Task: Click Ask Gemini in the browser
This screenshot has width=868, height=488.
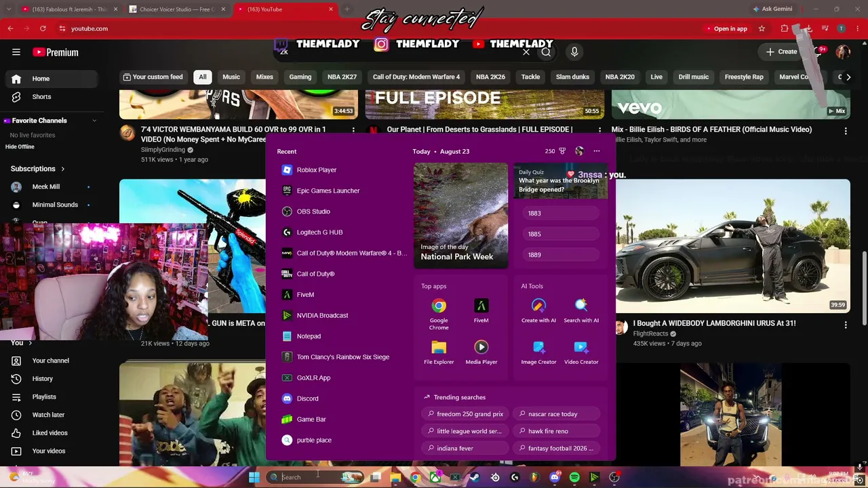Action: tap(772, 9)
